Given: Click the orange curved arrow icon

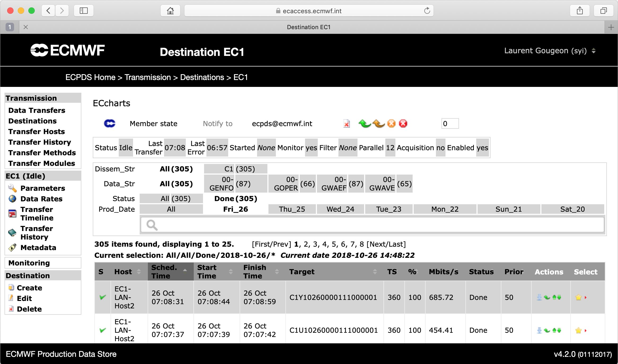Looking at the screenshot, I should pyautogui.click(x=378, y=123).
